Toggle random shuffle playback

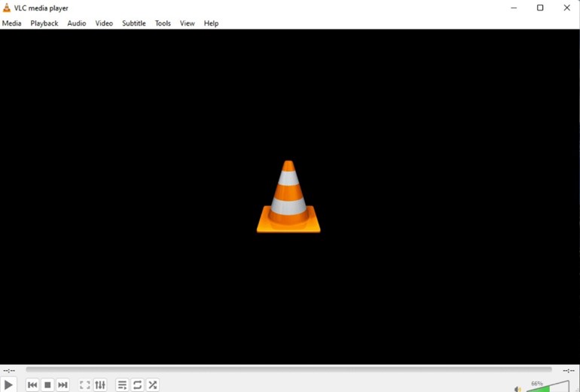(x=152, y=385)
